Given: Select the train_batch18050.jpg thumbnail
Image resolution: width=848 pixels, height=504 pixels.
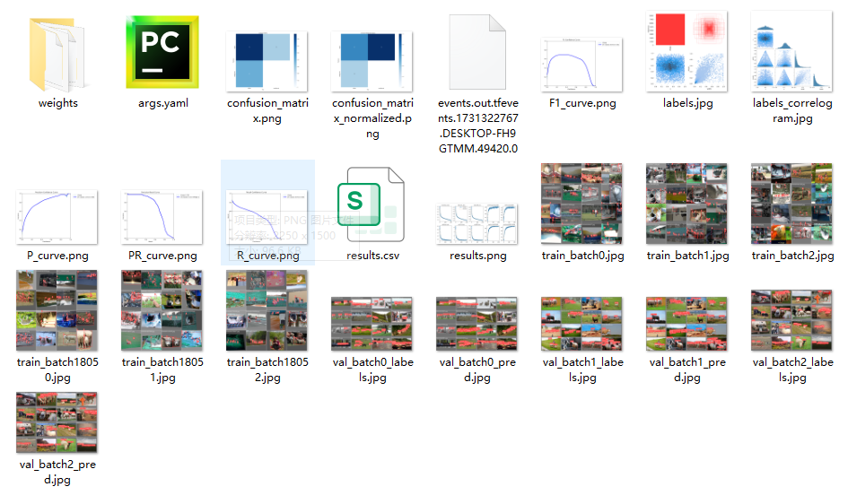Looking at the screenshot, I should [x=57, y=310].
